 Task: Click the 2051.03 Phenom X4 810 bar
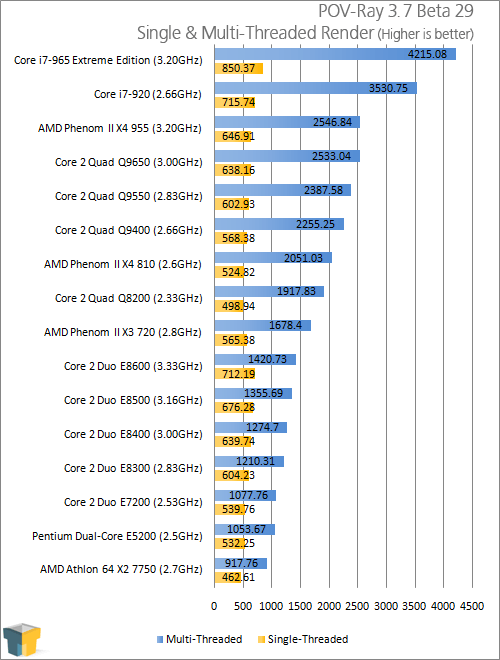[x=273, y=258]
